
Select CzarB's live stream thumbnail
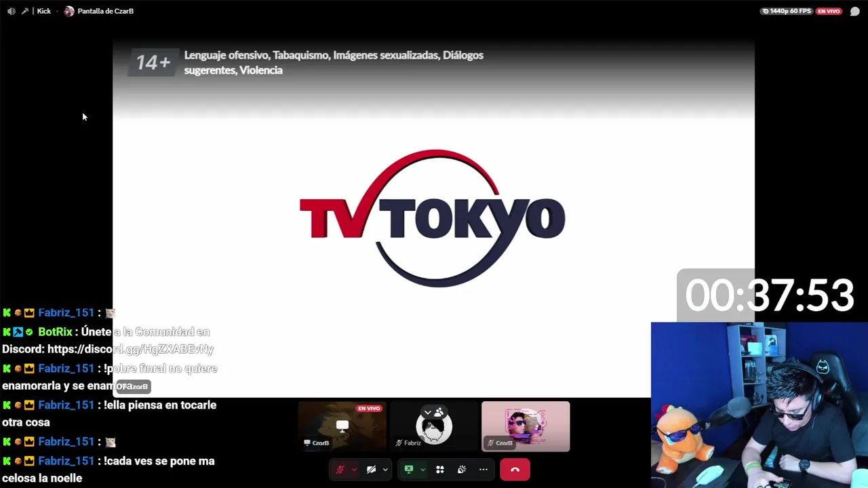342,426
